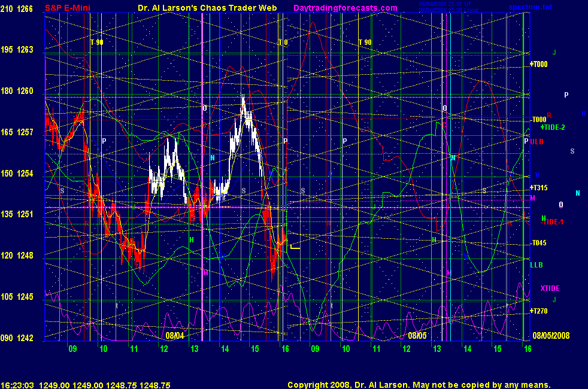Select the 15 hour label of the 08/04 session
Image resolution: width=588 pixels, height=389 pixels.
[255, 349]
